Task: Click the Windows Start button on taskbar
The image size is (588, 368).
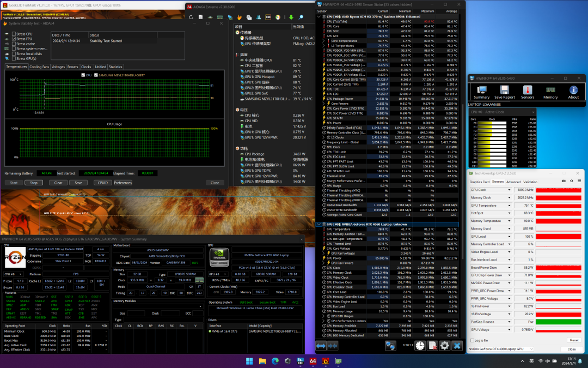Action: click(x=249, y=361)
